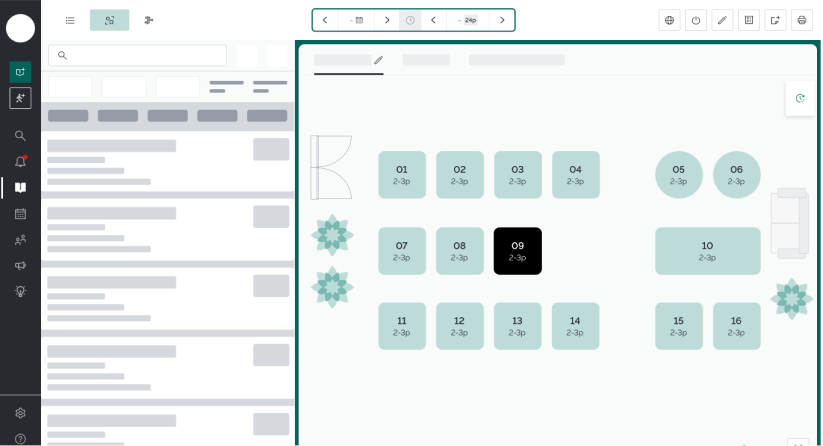Open the reservation book sidebar icon
This screenshot has height=446, width=823.
pyautogui.click(x=20, y=188)
